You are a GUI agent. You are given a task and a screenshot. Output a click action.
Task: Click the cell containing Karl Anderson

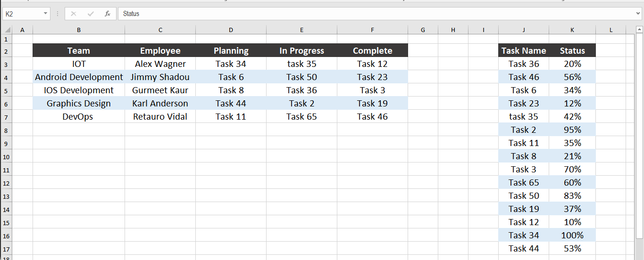(160, 104)
